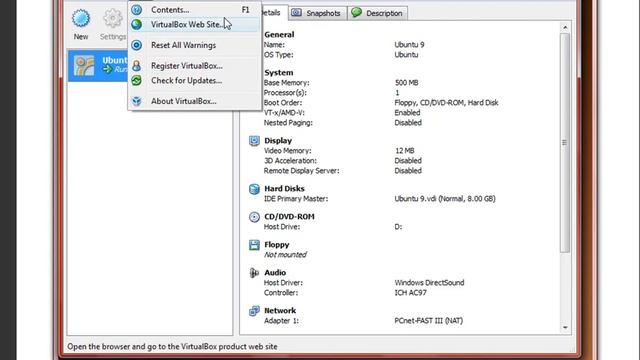Open the Network heading link
The image size is (640, 360).
(x=280, y=311)
